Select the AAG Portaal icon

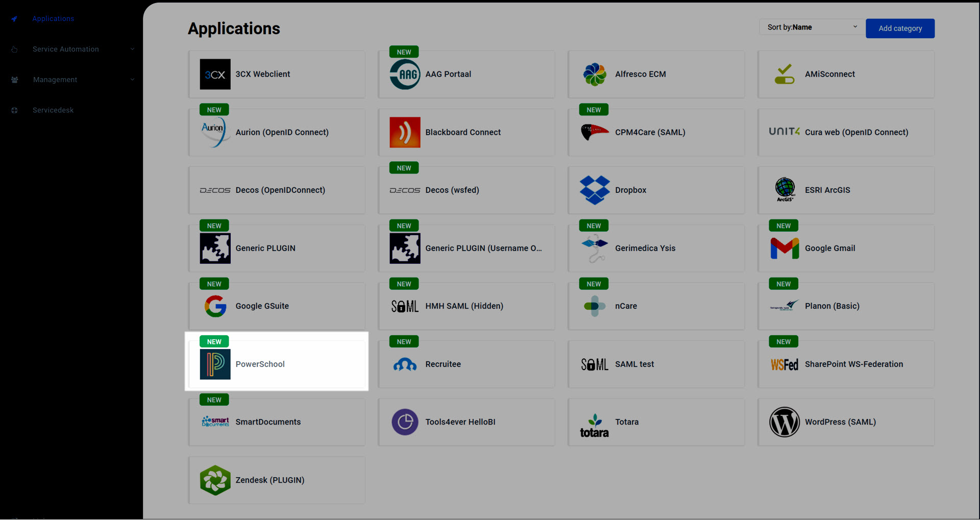(405, 75)
